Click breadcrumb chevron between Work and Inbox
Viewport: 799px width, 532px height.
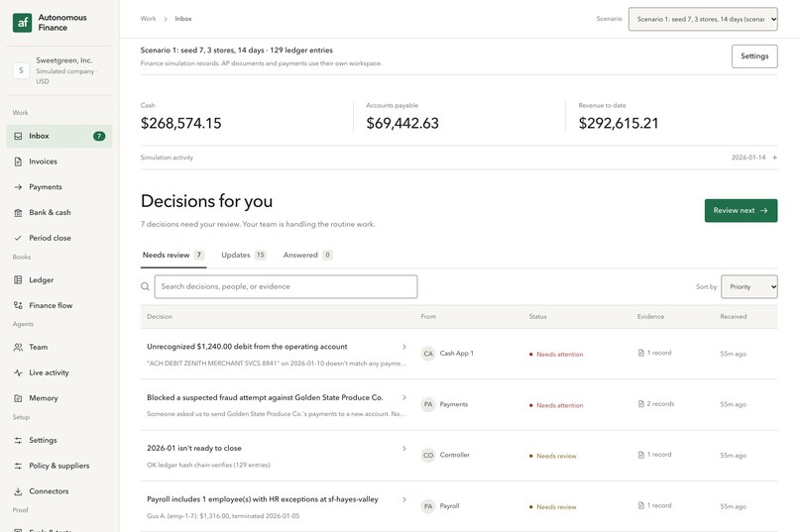click(166, 19)
